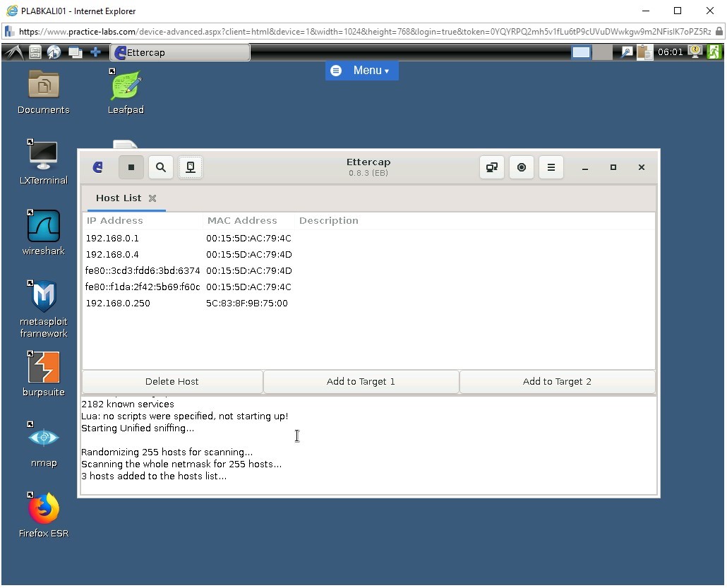Viewport: 727px width, 588px height.
Task: Click Add to Target 1
Action: (x=361, y=381)
